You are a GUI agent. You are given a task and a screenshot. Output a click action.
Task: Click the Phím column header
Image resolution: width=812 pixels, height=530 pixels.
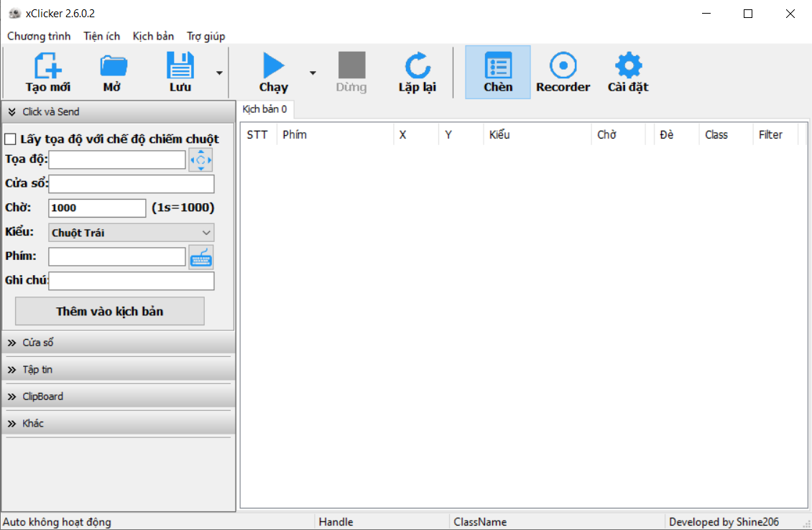[335, 135]
